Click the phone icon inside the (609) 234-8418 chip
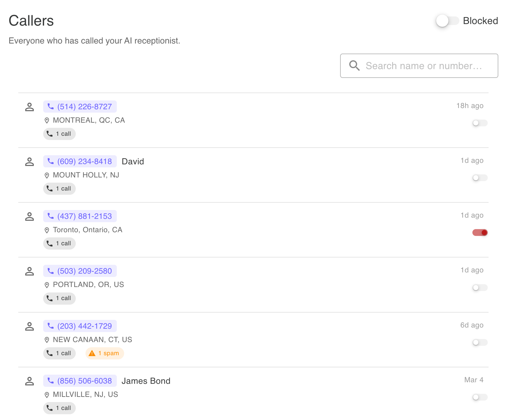 pyautogui.click(x=50, y=162)
